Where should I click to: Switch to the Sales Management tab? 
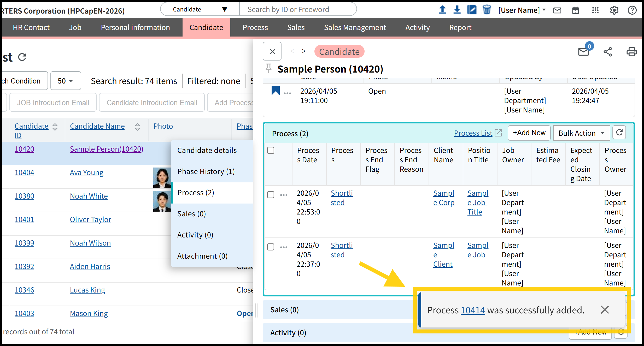click(x=355, y=27)
